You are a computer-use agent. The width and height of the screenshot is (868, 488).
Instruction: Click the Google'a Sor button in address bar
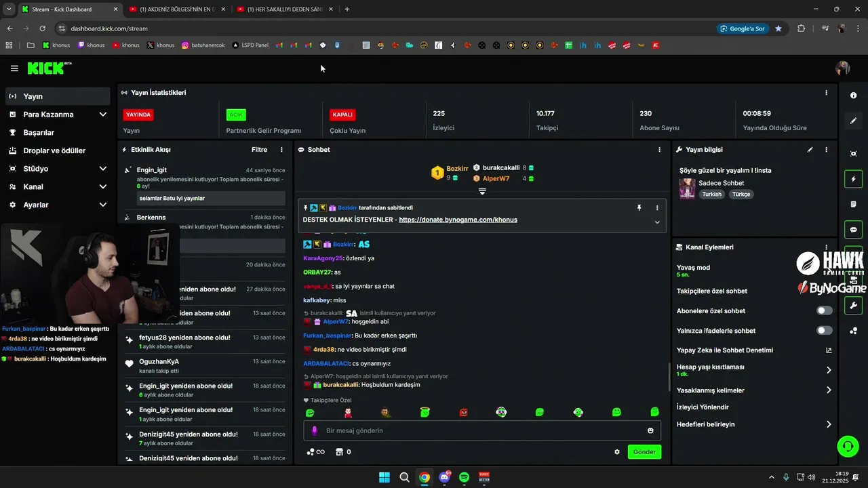pyautogui.click(x=743, y=28)
